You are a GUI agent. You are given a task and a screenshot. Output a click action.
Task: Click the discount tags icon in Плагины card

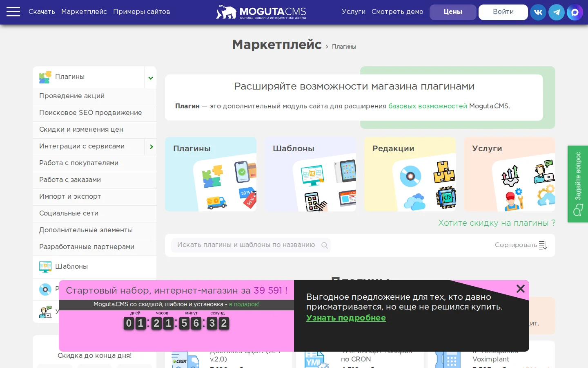point(248,197)
